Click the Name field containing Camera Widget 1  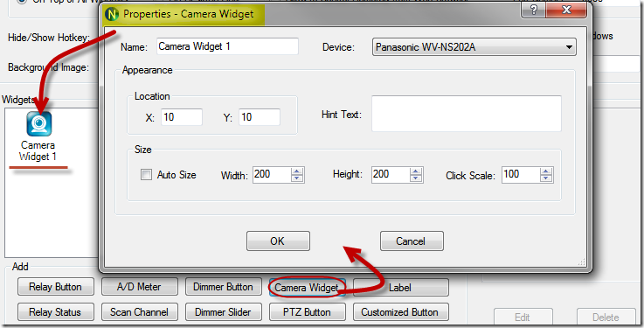click(x=227, y=46)
